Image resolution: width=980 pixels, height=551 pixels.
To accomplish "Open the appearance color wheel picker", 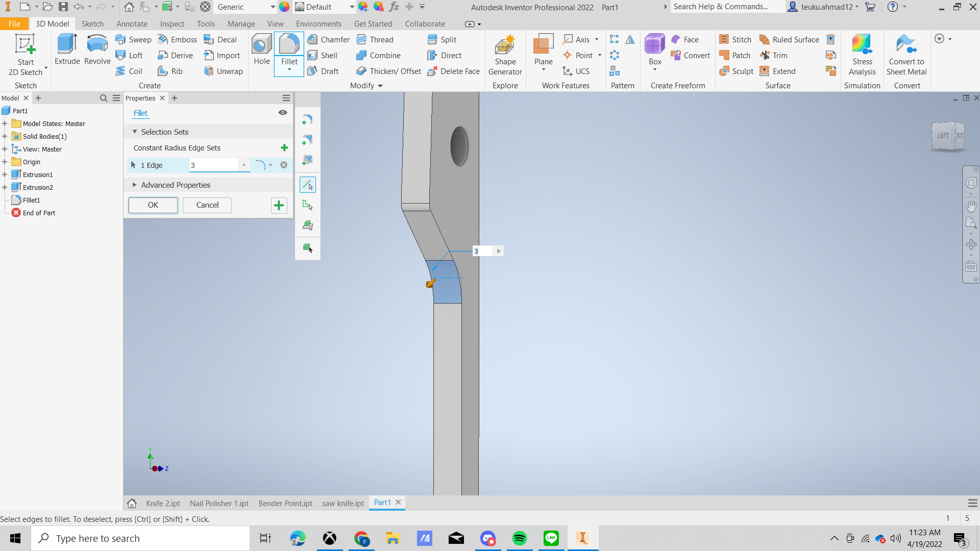I will click(284, 7).
